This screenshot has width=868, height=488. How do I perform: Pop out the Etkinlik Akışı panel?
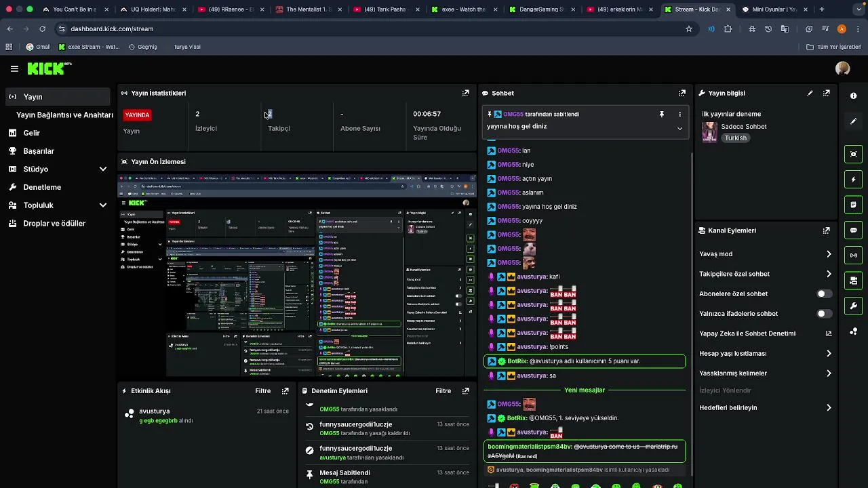285,391
